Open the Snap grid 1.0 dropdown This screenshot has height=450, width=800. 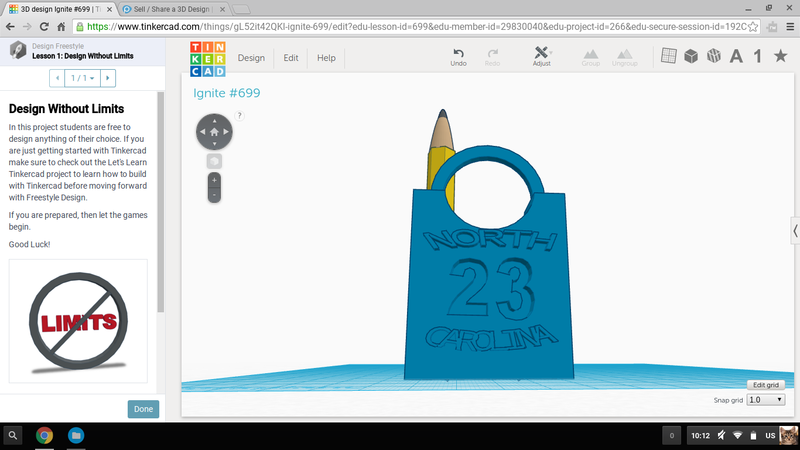tap(767, 399)
